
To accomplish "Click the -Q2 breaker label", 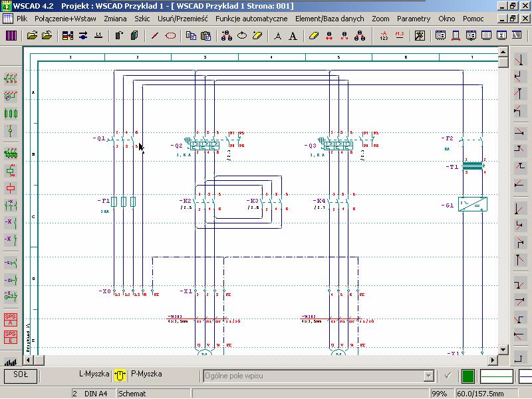I will pos(177,146).
